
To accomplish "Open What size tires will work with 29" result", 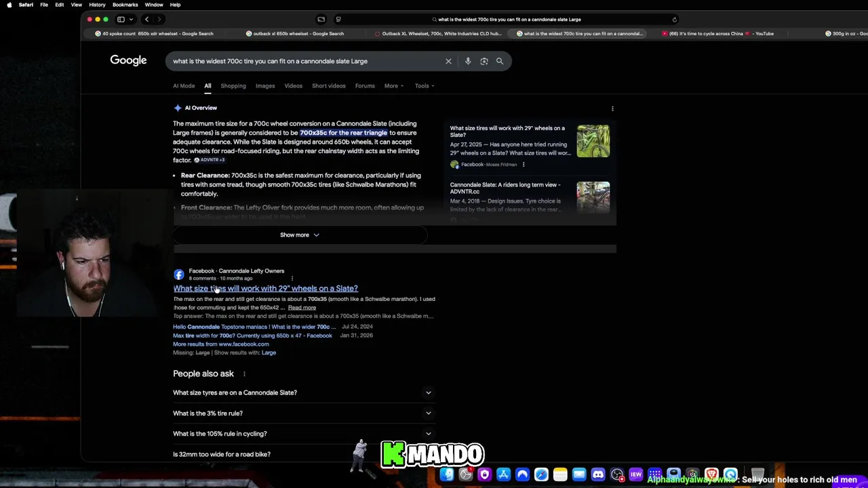I will [x=265, y=289].
